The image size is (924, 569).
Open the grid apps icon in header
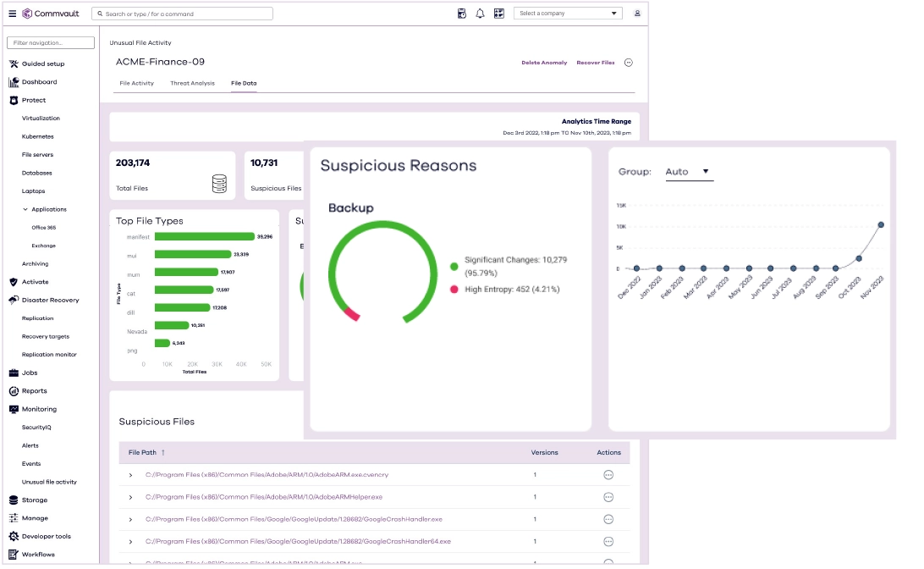(498, 14)
